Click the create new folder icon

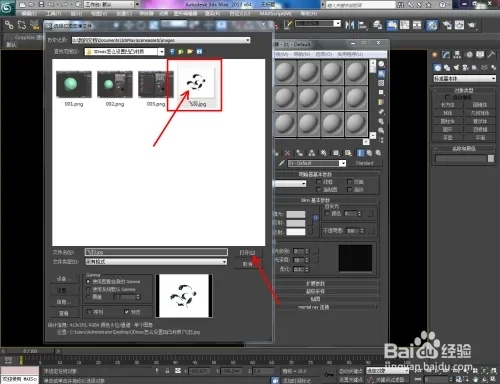tap(190, 52)
